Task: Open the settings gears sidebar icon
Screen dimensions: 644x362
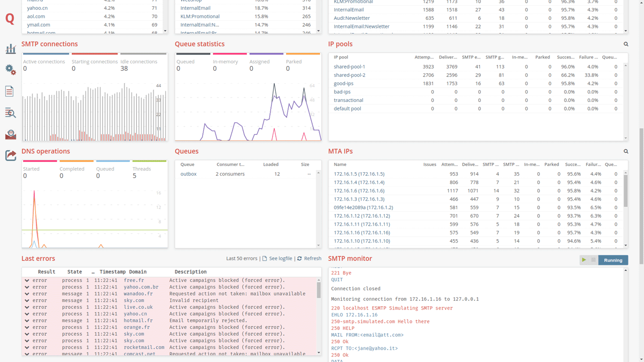Action: click(x=10, y=69)
